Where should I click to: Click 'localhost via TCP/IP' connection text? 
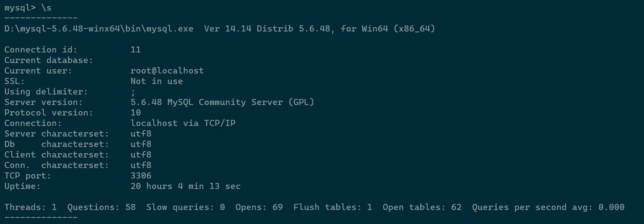183,123
